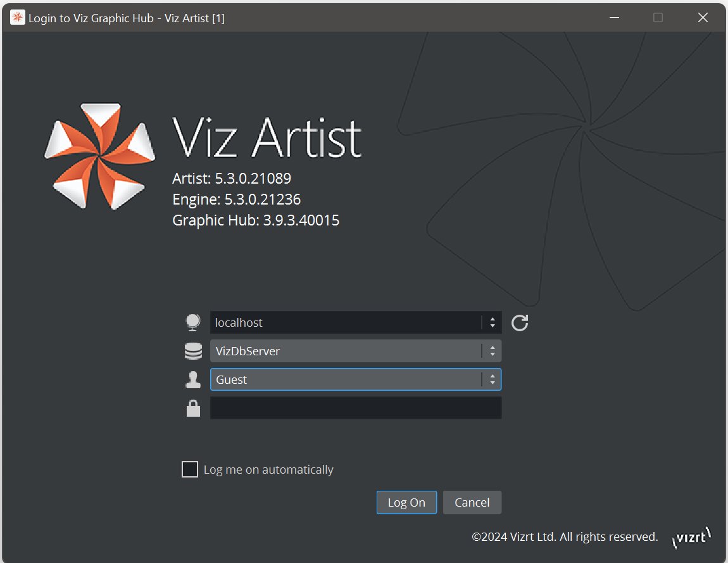Click the refresh hosts icon

[x=520, y=323]
